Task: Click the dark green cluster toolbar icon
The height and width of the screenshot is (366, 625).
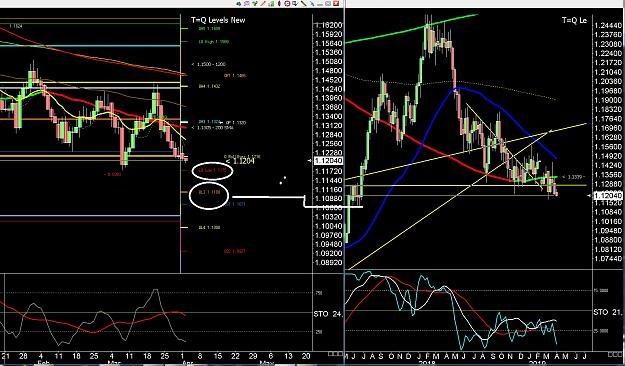Action: pyautogui.click(x=238, y=4)
